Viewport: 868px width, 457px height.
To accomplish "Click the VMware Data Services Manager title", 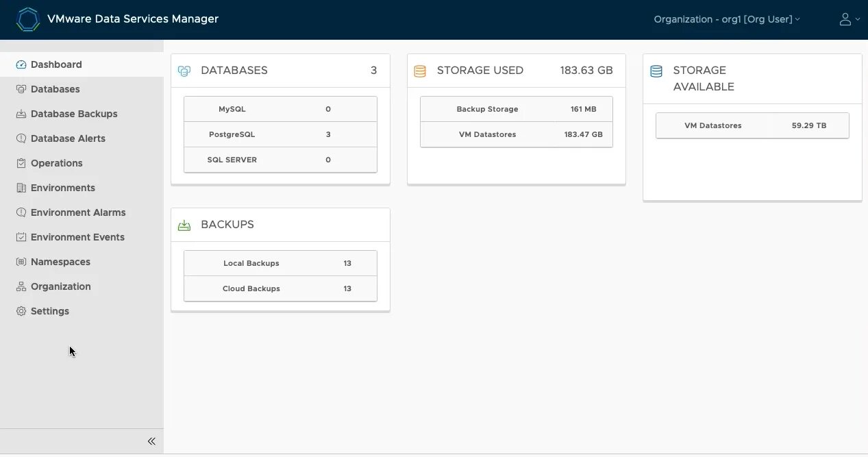I will point(133,19).
